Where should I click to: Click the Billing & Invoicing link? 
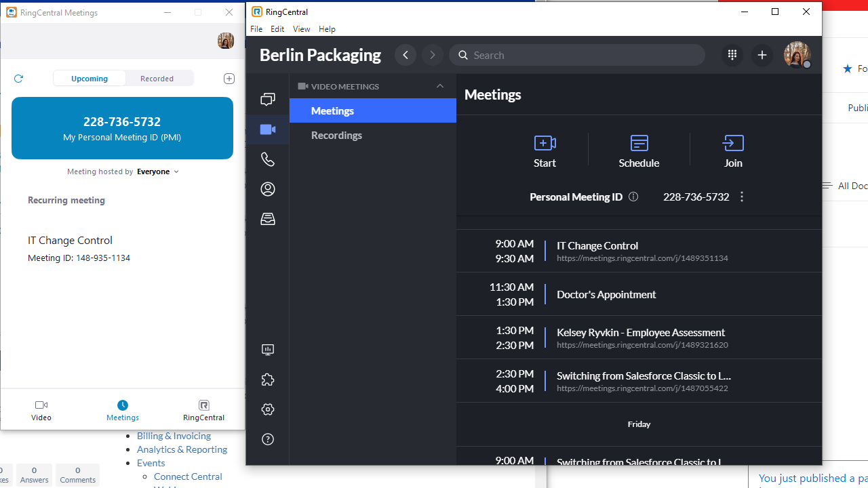pyautogui.click(x=174, y=436)
